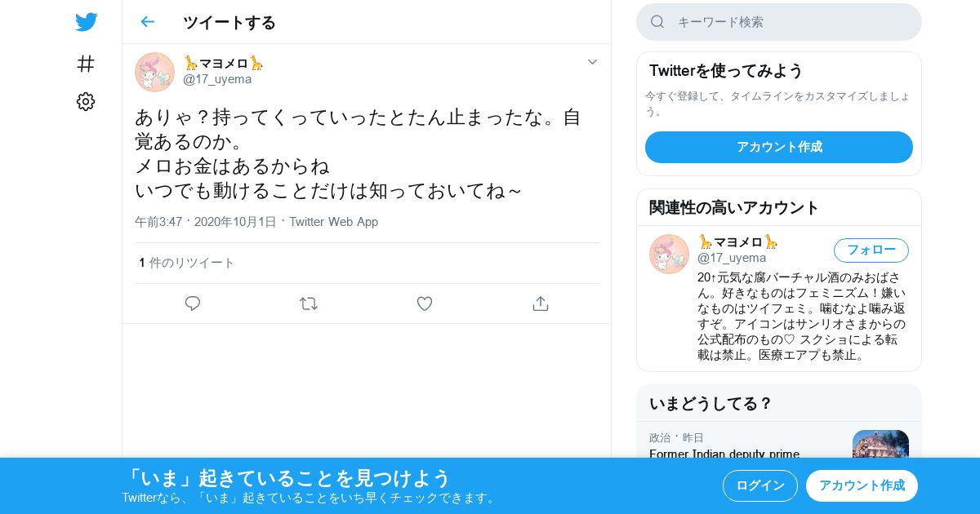Open the Explore hashtag icon

pyautogui.click(x=86, y=64)
